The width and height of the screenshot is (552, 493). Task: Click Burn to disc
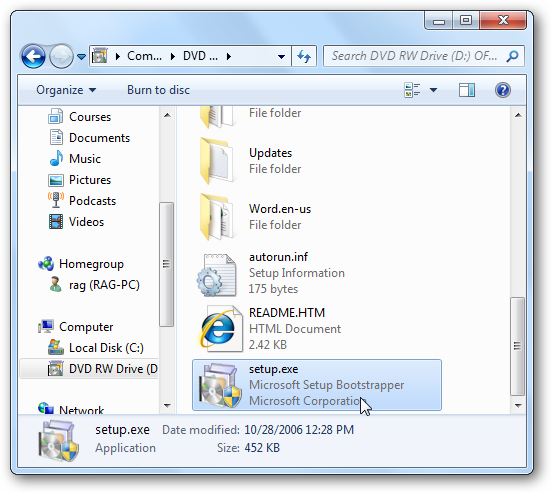coord(158,90)
